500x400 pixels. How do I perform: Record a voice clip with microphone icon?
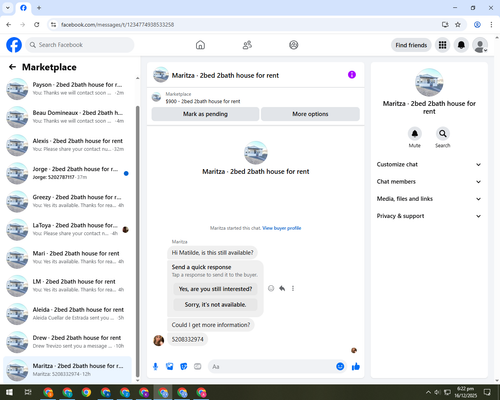coord(155,367)
